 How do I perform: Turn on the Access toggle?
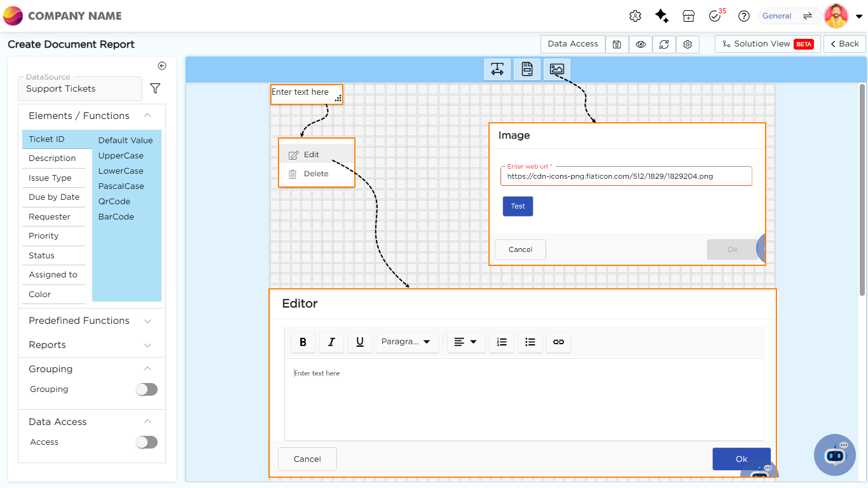tap(147, 442)
